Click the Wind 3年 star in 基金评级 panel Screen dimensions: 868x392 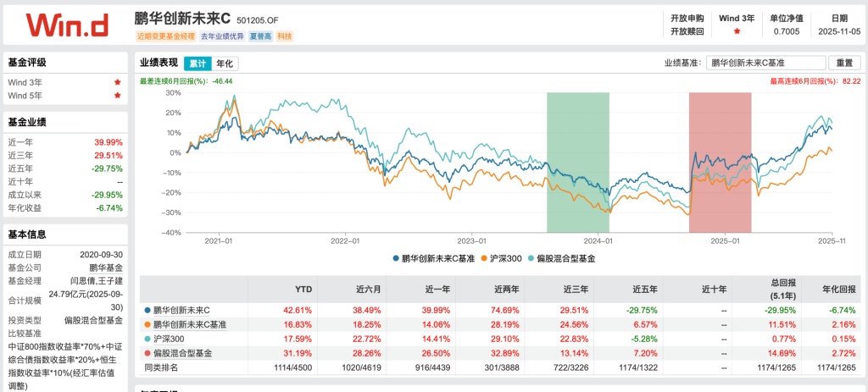coord(117,82)
